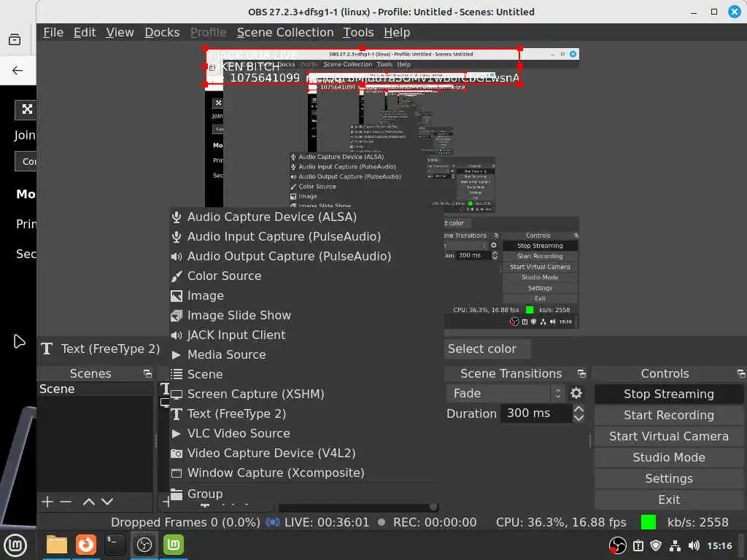The width and height of the screenshot is (747, 560).
Task: Click Start Recording button
Action: (669, 415)
